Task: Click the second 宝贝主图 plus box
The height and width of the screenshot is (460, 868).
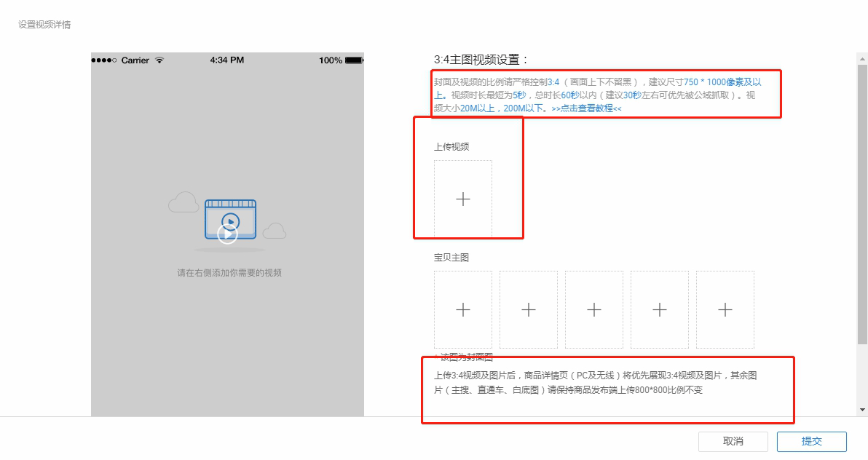Action: [529, 310]
